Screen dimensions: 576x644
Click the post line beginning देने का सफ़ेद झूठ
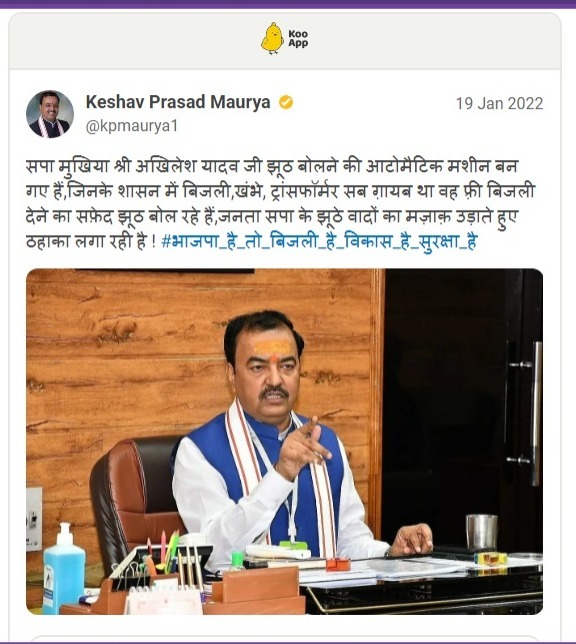272,216
